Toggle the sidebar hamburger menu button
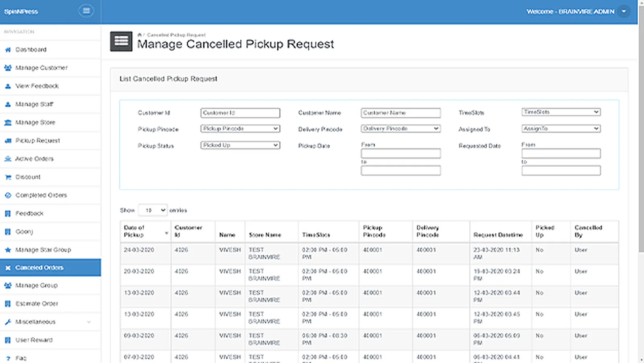 click(86, 11)
